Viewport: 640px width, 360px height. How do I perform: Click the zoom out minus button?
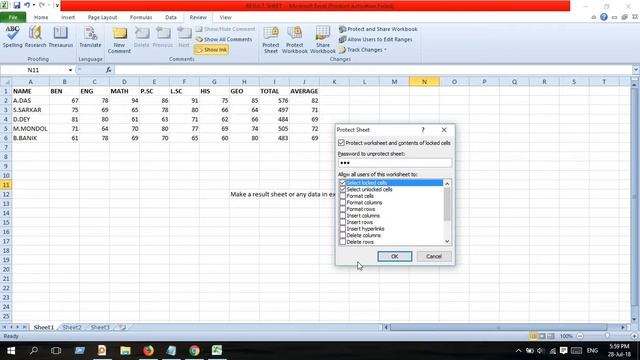580,336
